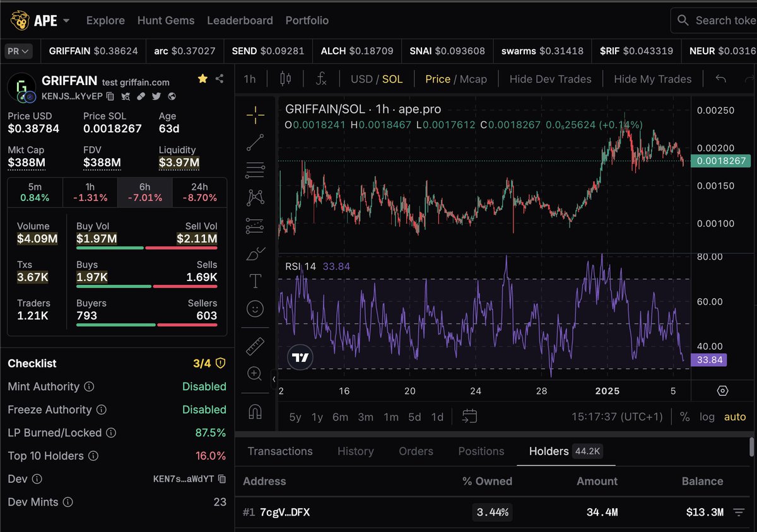
Task: Open the 1h chart interval selector
Action: [250, 79]
